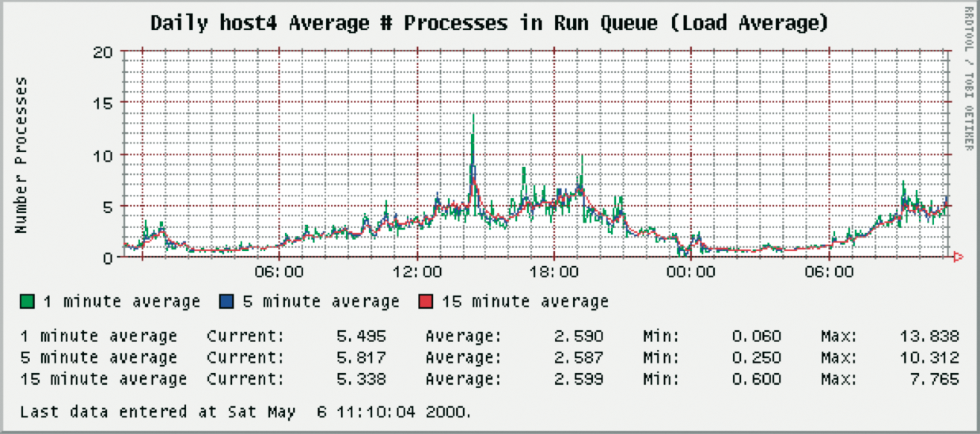Click the Number Processes y-axis label
The image size is (980, 434).
21,155
